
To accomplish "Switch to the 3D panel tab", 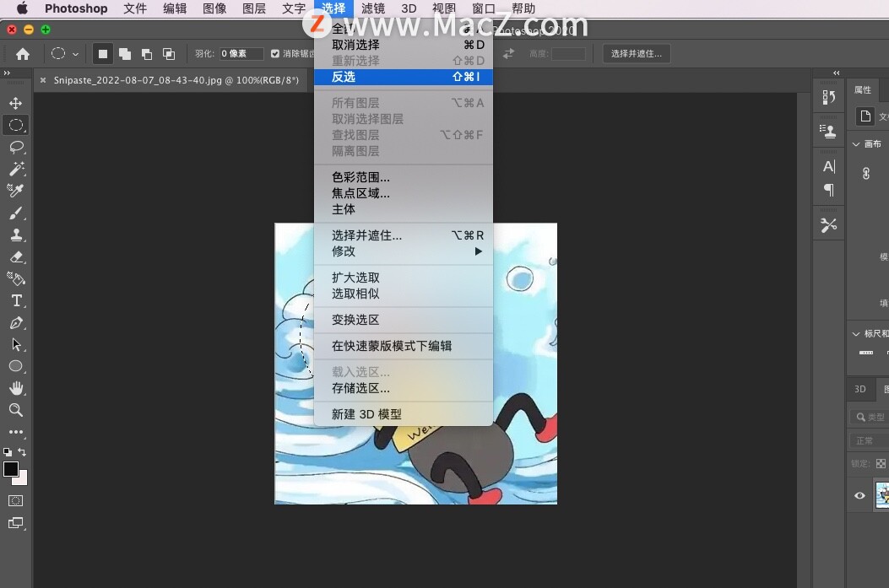I will click(860, 389).
